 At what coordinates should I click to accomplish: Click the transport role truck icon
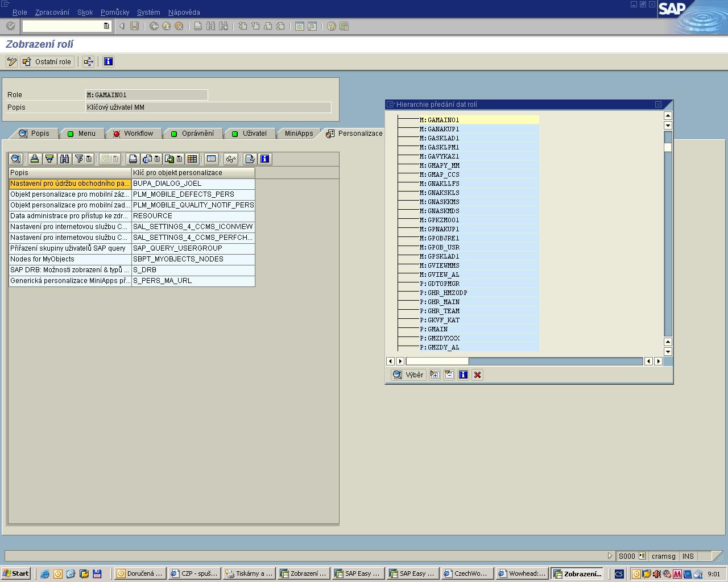click(88, 61)
